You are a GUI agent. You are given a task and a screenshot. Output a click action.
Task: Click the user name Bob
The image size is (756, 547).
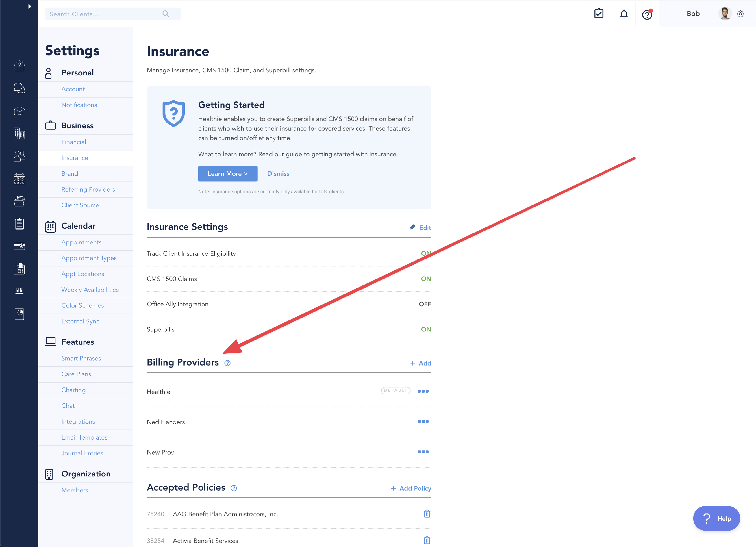[693, 14]
